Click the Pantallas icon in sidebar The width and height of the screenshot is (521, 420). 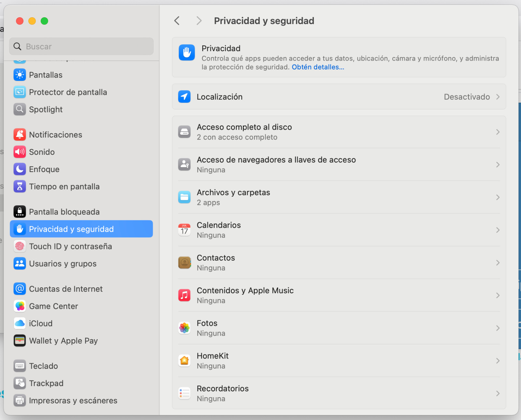20,75
